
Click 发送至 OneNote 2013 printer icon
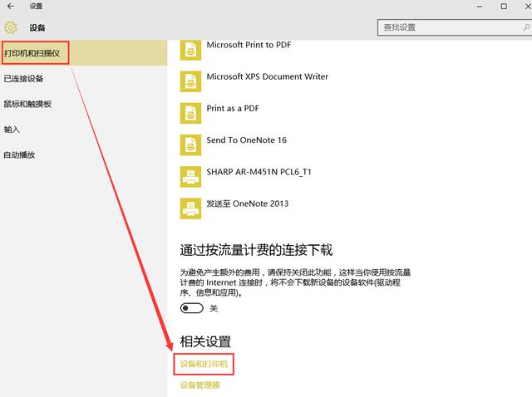(190, 207)
